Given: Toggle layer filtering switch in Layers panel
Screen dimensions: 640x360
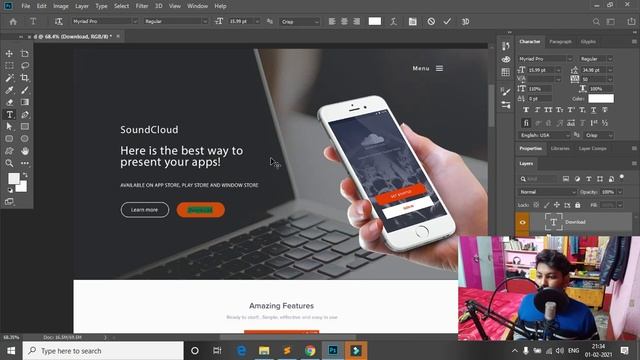Looking at the screenshot, I should [622, 177].
